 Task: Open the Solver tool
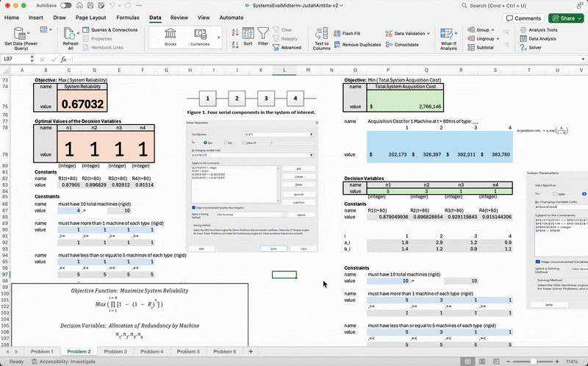pos(531,48)
